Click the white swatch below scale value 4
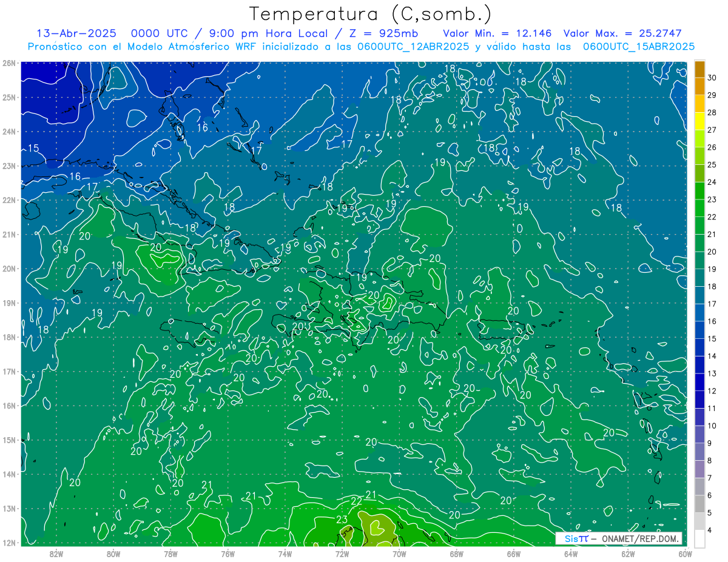Viewport: 728px width, 562px height. tap(699, 538)
